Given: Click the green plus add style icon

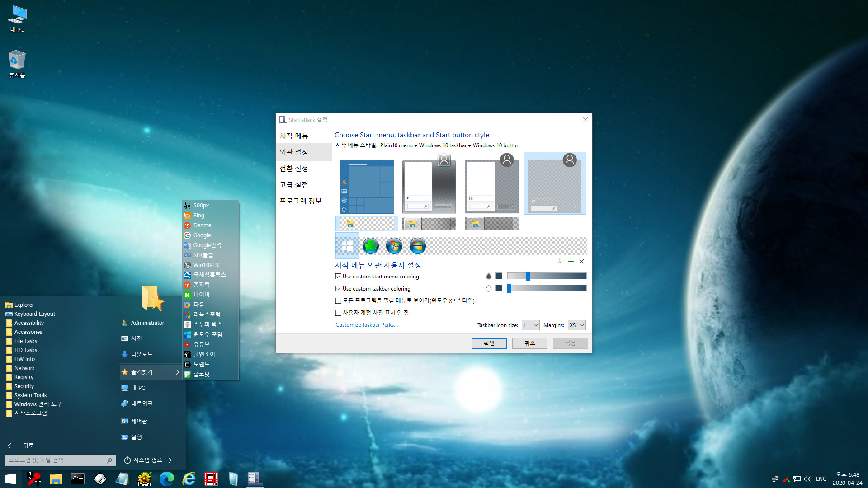Looking at the screenshot, I should 571,262.
